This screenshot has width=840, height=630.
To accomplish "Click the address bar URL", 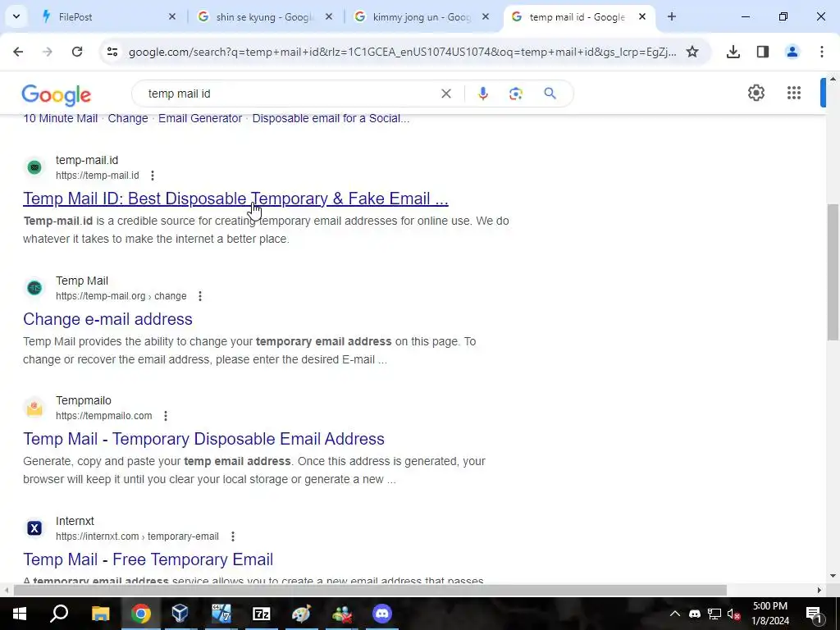I will pos(402,52).
